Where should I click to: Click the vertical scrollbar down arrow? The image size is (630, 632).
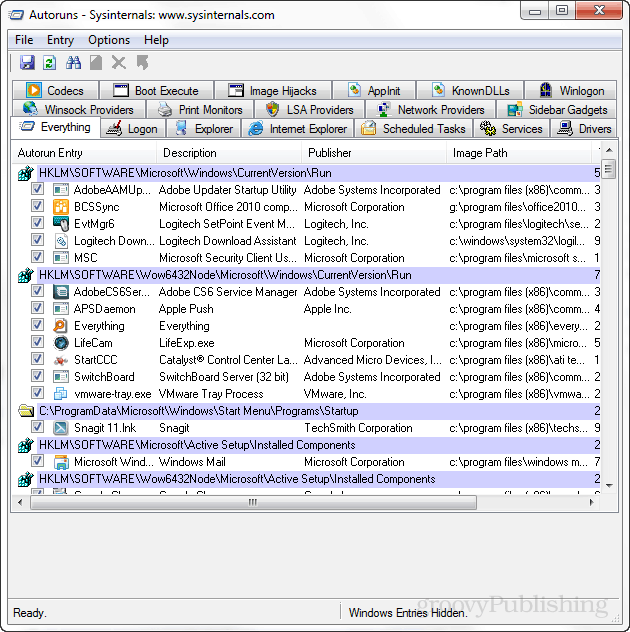(x=609, y=486)
